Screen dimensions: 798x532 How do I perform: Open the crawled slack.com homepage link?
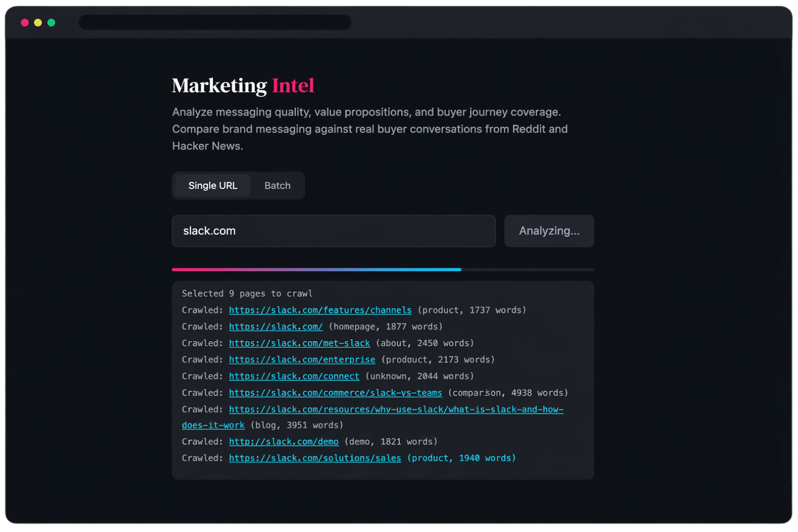tap(276, 326)
